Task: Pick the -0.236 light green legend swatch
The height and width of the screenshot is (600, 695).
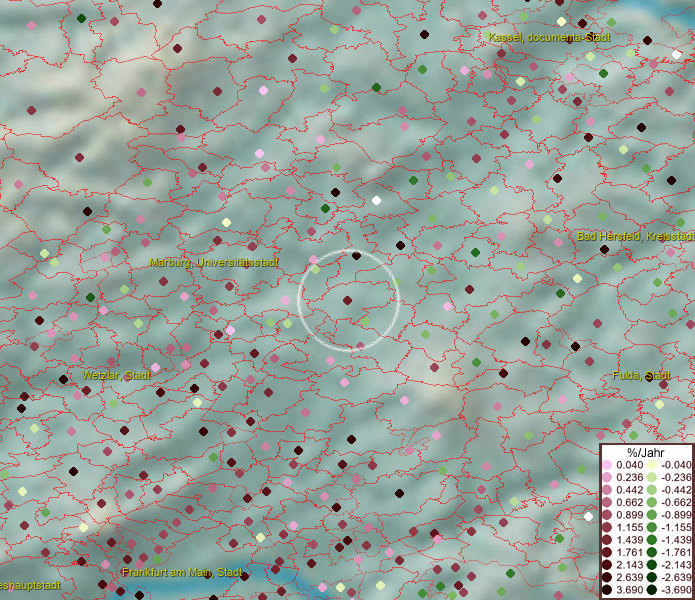Action: tap(652, 477)
